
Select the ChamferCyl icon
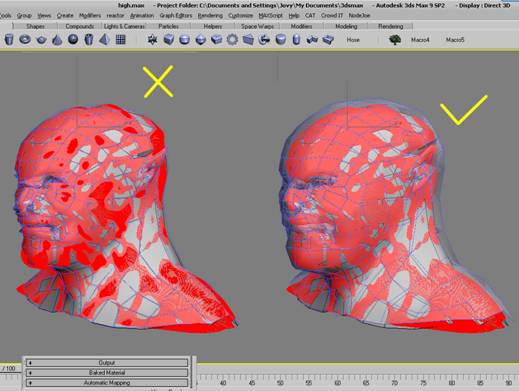[x=281, y=40]
